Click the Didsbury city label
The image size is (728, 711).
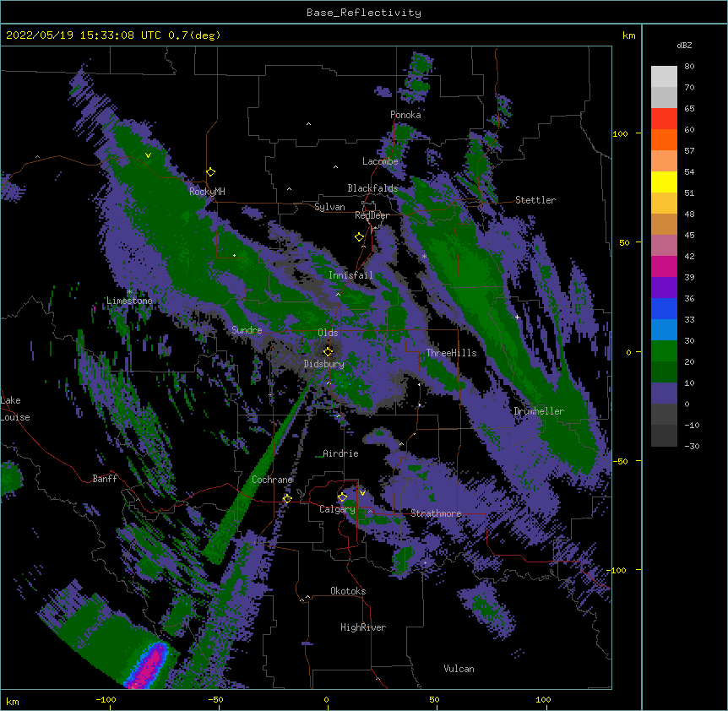coord(324,364)
